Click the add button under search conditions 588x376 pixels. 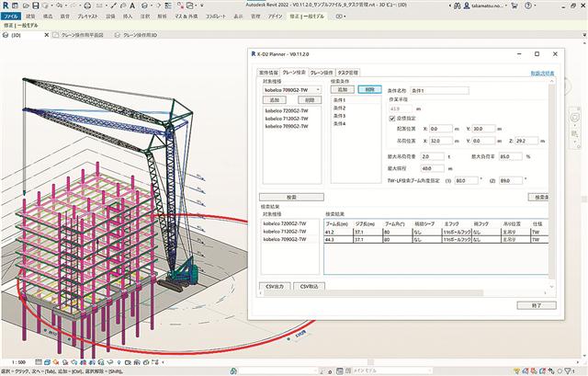coord(343,90)
